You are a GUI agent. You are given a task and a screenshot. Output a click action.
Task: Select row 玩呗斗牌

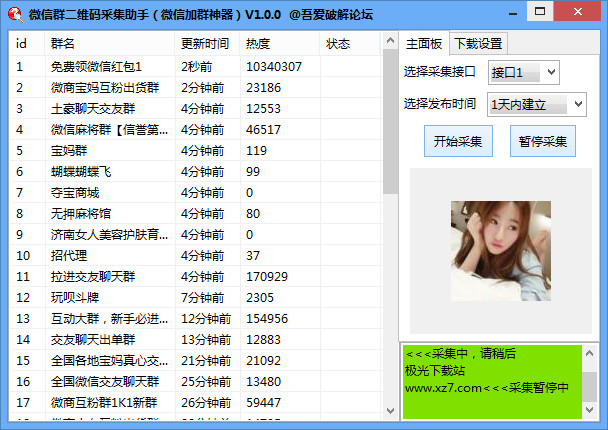(x=195, y=297)
